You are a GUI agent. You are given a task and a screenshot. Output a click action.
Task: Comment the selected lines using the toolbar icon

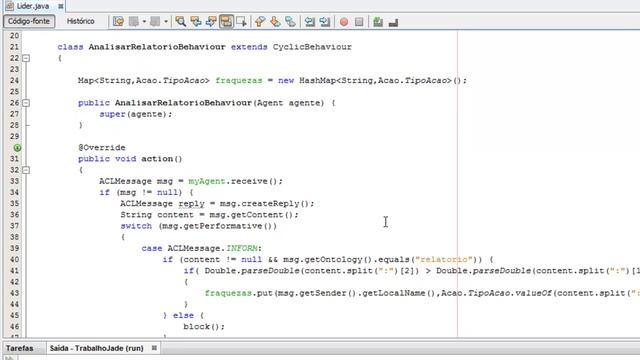(x=378, y=22)
